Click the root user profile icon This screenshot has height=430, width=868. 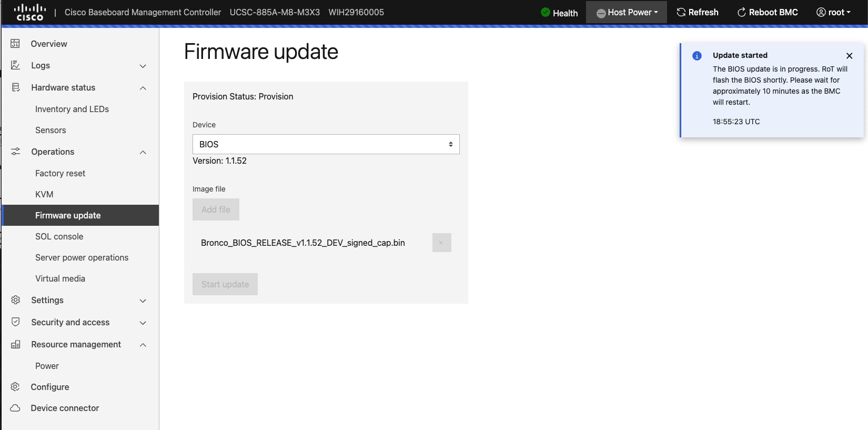tap(821, 12)
